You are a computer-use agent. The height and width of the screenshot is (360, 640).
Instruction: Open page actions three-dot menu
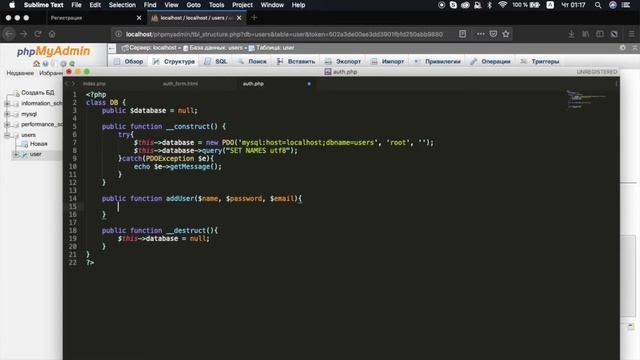tap(480, 34)
